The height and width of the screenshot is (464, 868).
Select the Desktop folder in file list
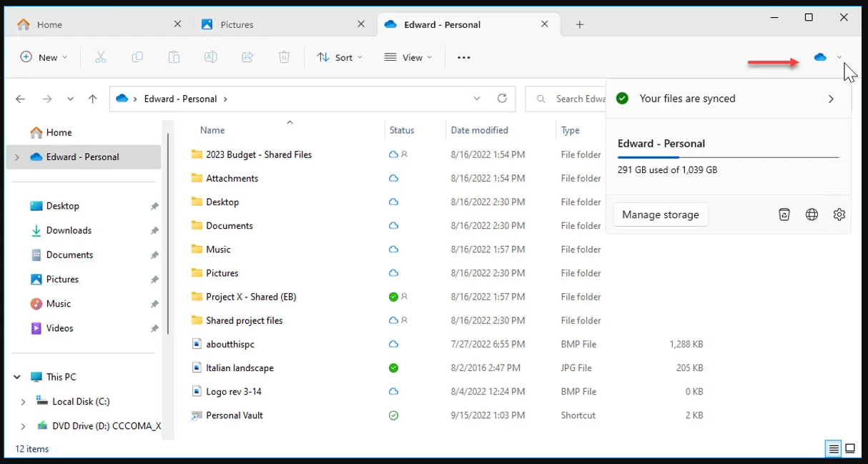coord(222,202)
